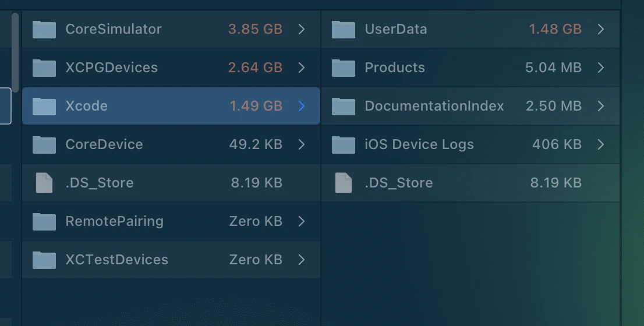Select the DocumentationIndex row name
Screen dimensions: 644x326
pos(434,106)
